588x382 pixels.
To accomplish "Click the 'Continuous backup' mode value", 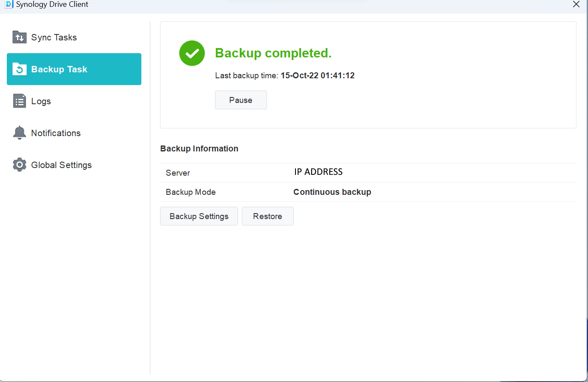I will pos(333,192).
